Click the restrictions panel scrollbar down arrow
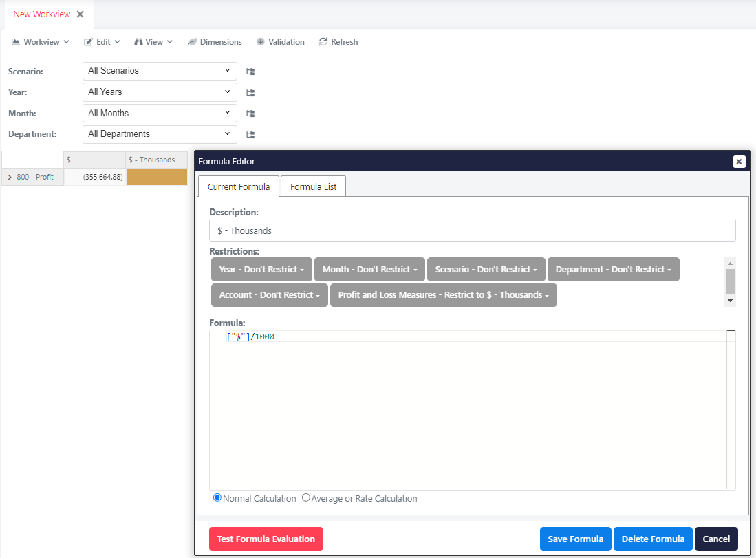The height and width of the screenshot is (558, 756). 731,301
